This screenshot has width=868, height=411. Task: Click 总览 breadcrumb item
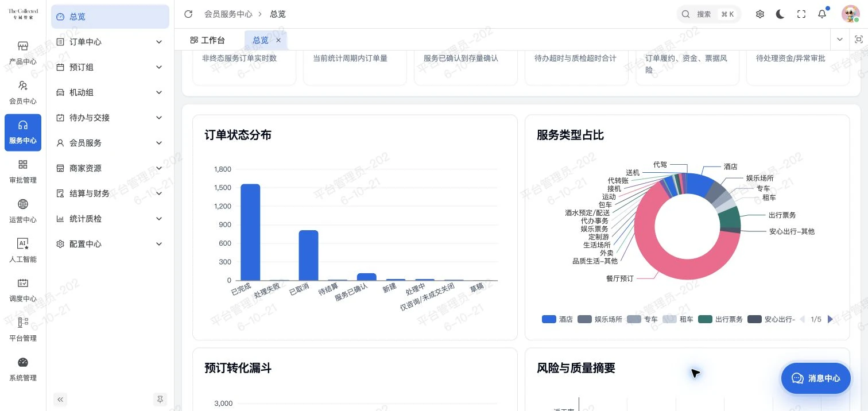click(x=278, y=14)
